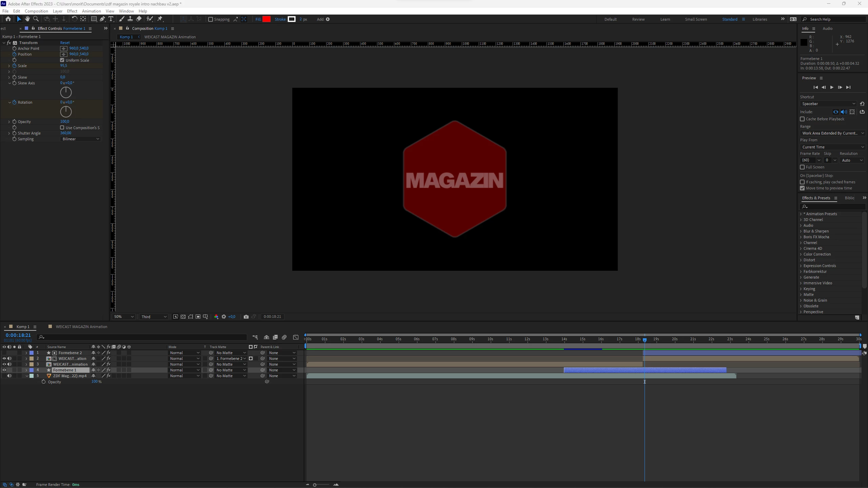This screenshot has width=868, height=488.
Task: Select the Rotation tool
Action: (x=74, y=19)
